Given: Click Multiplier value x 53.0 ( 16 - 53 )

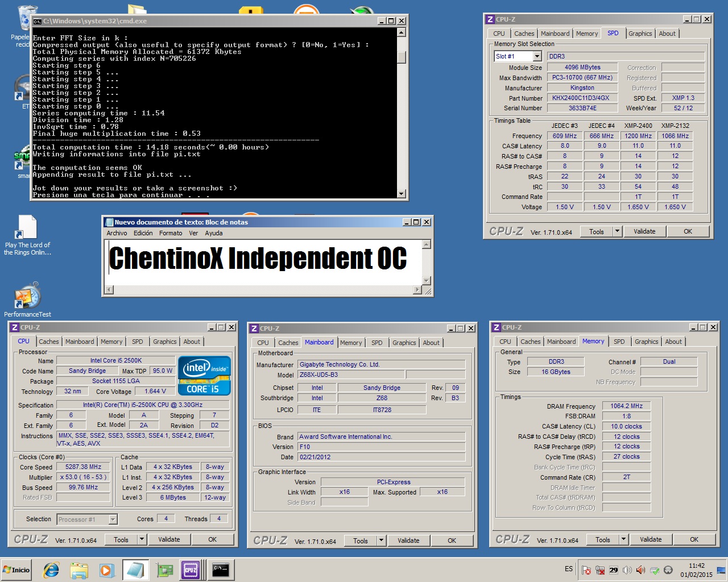Looking at the screenshot, I should click(84, 477).
